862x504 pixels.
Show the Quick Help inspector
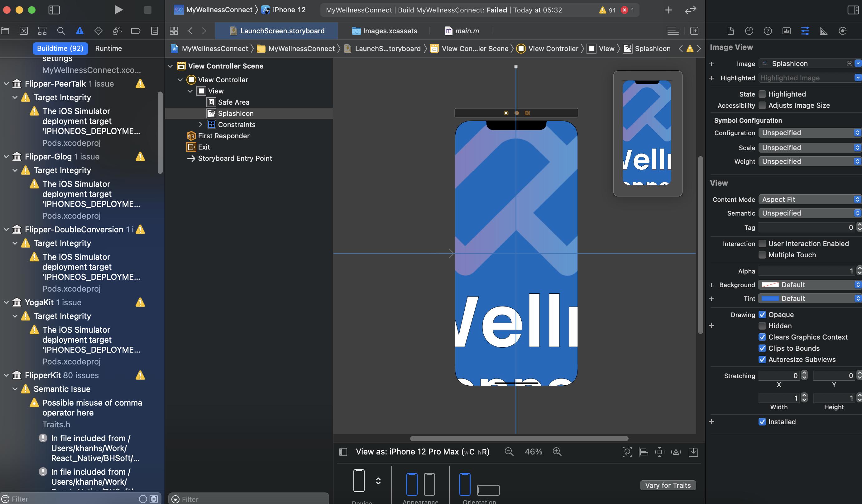coord(768,31)
